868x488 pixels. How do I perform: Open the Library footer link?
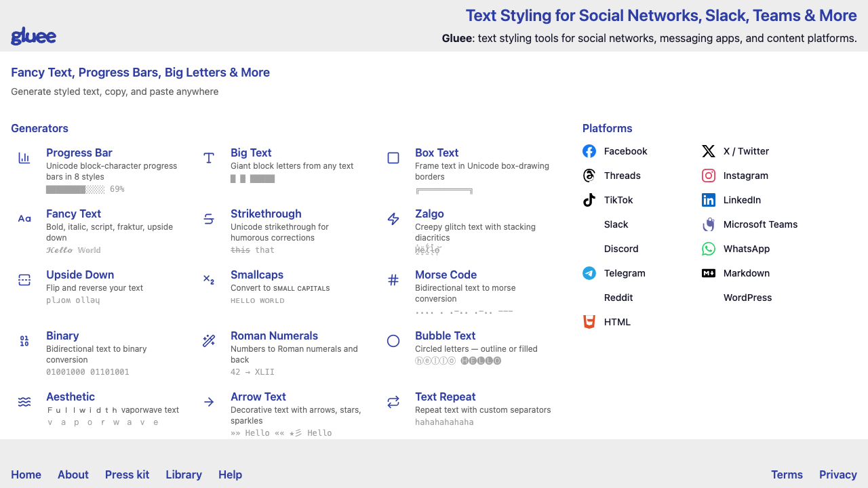184,474
